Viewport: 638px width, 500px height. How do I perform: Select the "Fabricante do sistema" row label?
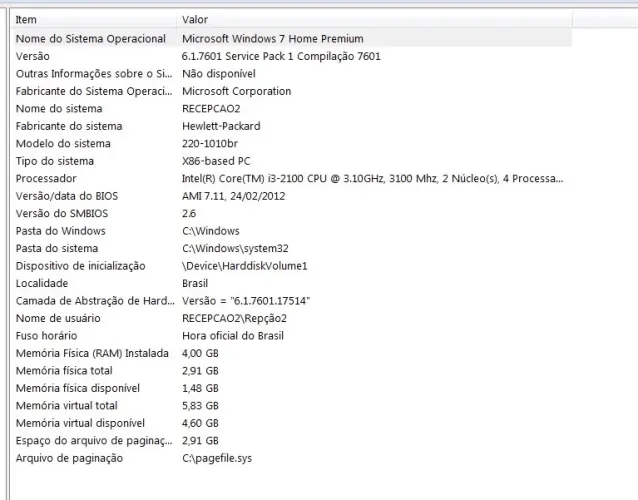click(69, 126)
